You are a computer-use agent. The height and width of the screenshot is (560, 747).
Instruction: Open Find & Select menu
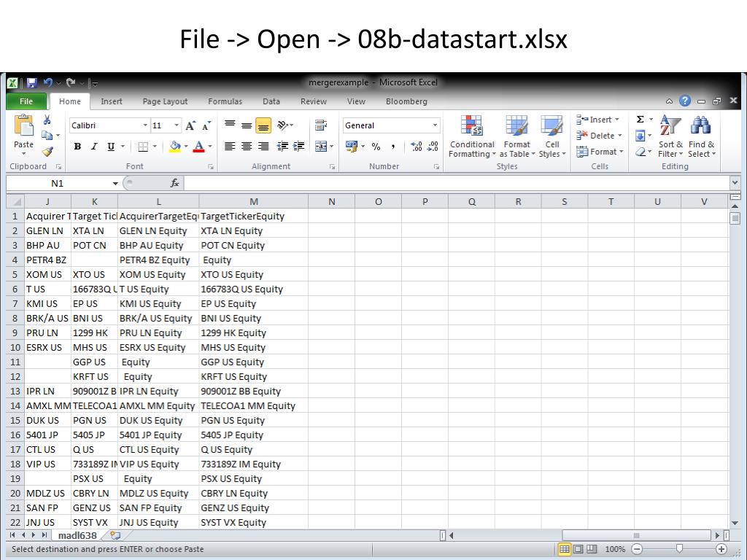click(x=701, y=136)
